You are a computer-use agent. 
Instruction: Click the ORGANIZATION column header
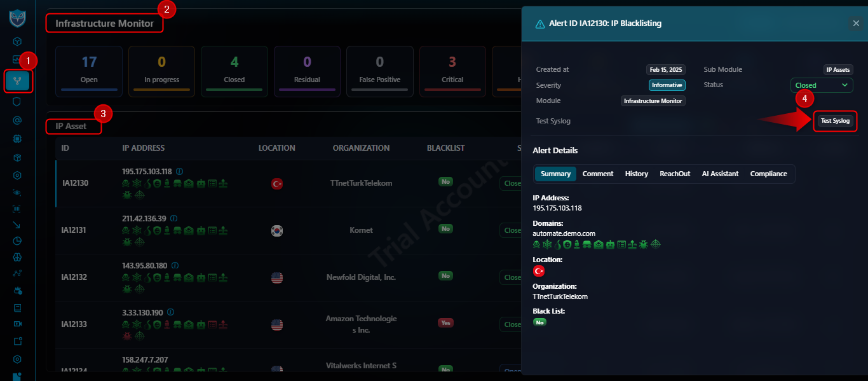click(361, 148)
